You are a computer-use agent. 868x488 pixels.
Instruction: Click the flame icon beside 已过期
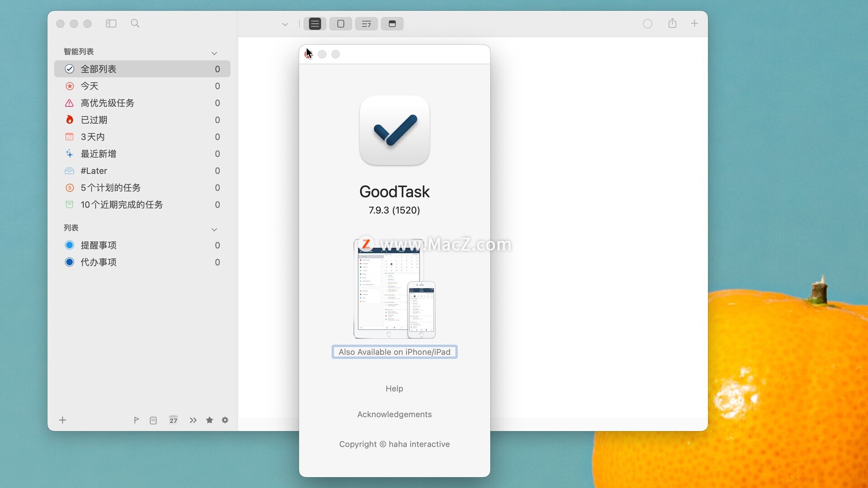coord(69,120)
